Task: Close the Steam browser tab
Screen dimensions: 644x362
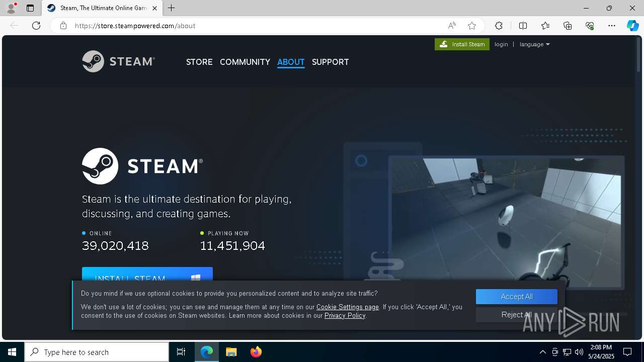Action: [154, 8]
